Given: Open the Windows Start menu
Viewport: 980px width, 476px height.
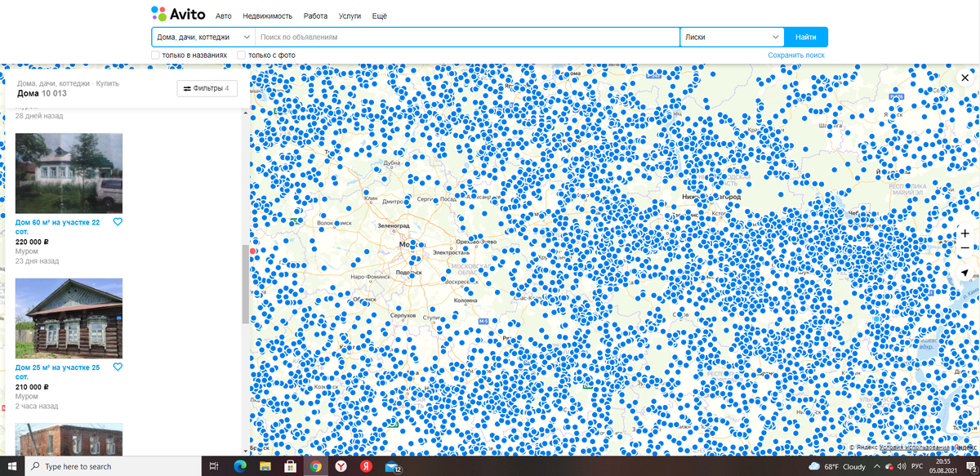Looking at the screenshot, I should tap(11, 466).
